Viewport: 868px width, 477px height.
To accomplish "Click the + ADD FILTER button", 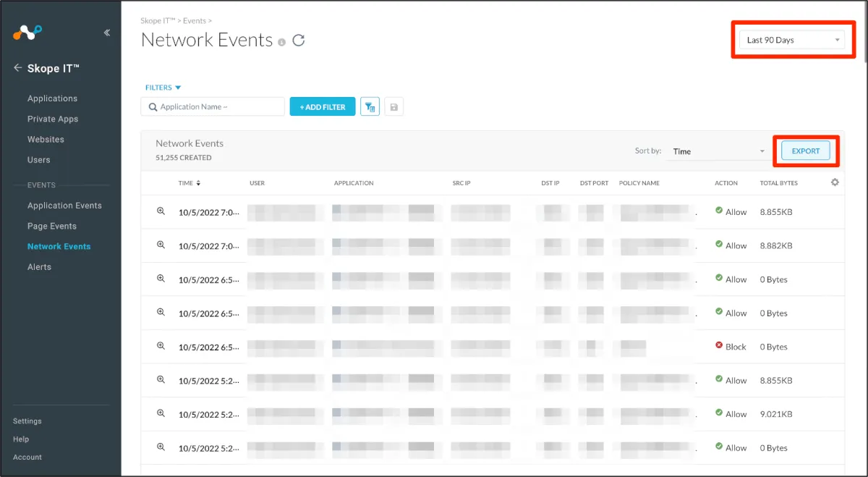I will 323,107.
